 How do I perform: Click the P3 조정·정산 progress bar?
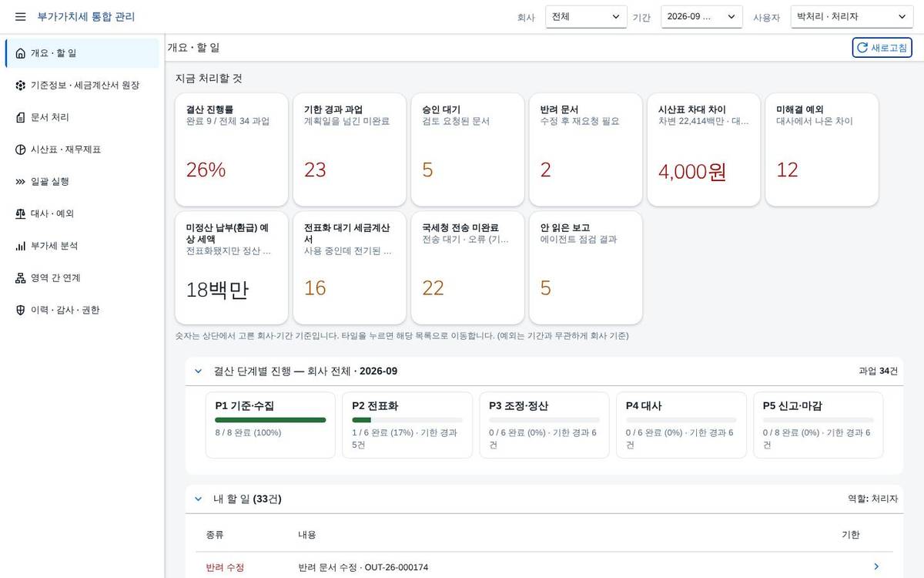[544, 420]
